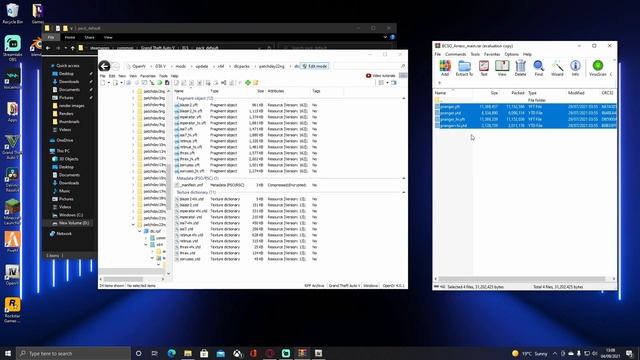Image resolution: width=640 pixels, height=360 pixels.
Task: Open the FiveM desktop shortcut
Action: tap(12, 242)
